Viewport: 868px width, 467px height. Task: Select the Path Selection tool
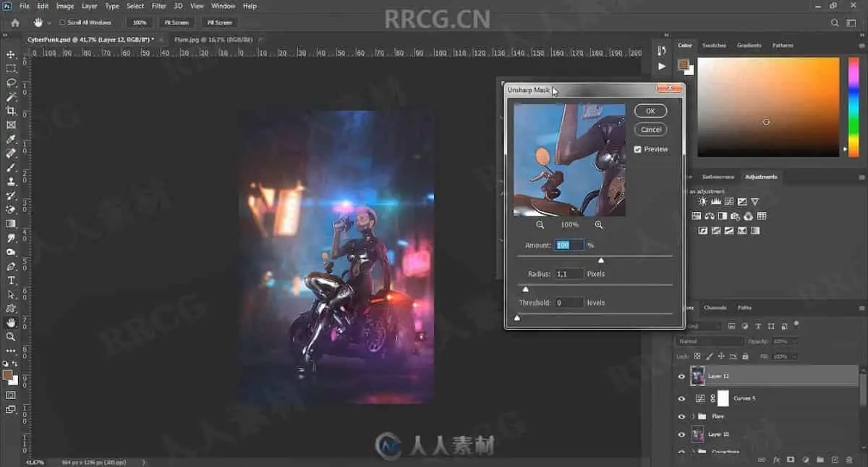11,294
